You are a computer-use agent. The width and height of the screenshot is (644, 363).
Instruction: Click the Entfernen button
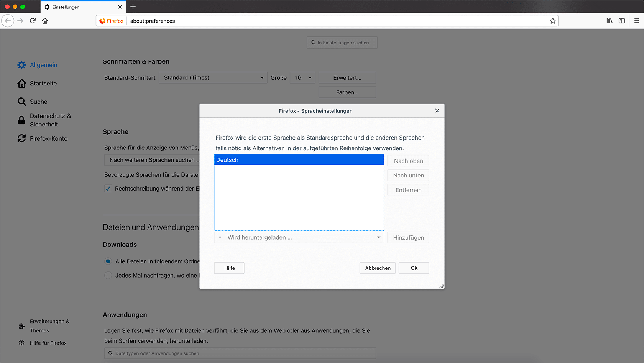[x=408, y=190]
